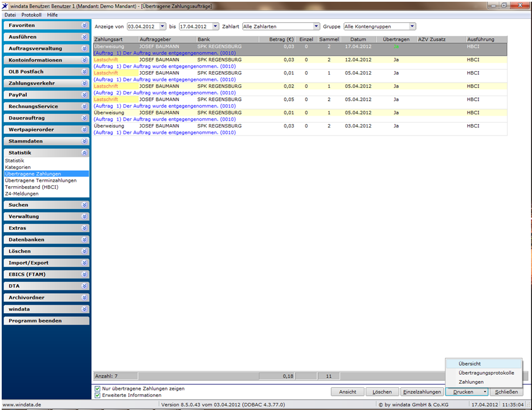Toggle Nur übertragene Zahlungen zeigen checkbox
This screenshot has width=532, height=410.
click(97, 388)
